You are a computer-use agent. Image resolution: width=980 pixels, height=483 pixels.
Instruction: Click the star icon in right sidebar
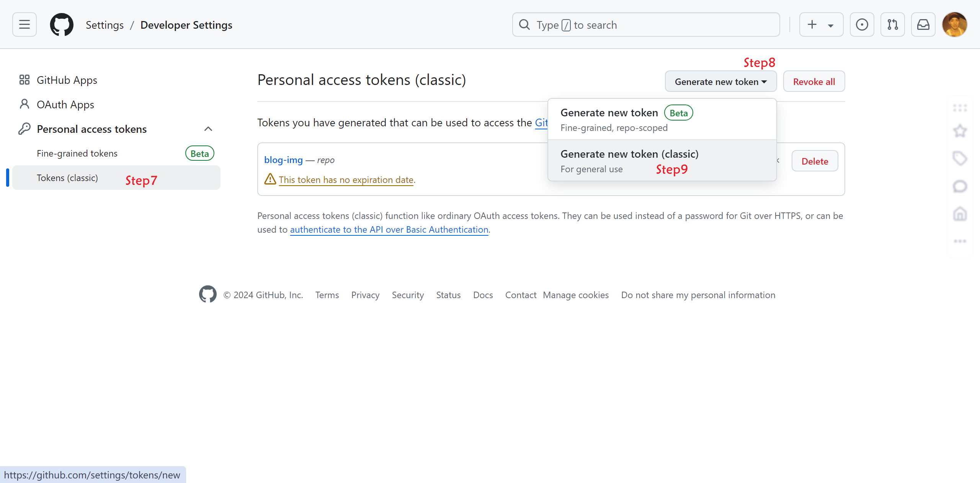[x=960, y=131]
